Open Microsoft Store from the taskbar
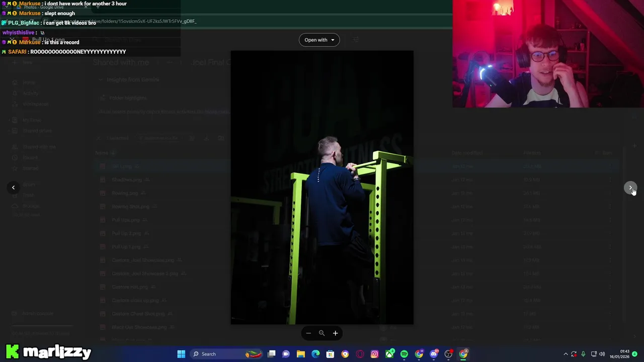Viewport: 644px width, 362px height. coord(330,354)
